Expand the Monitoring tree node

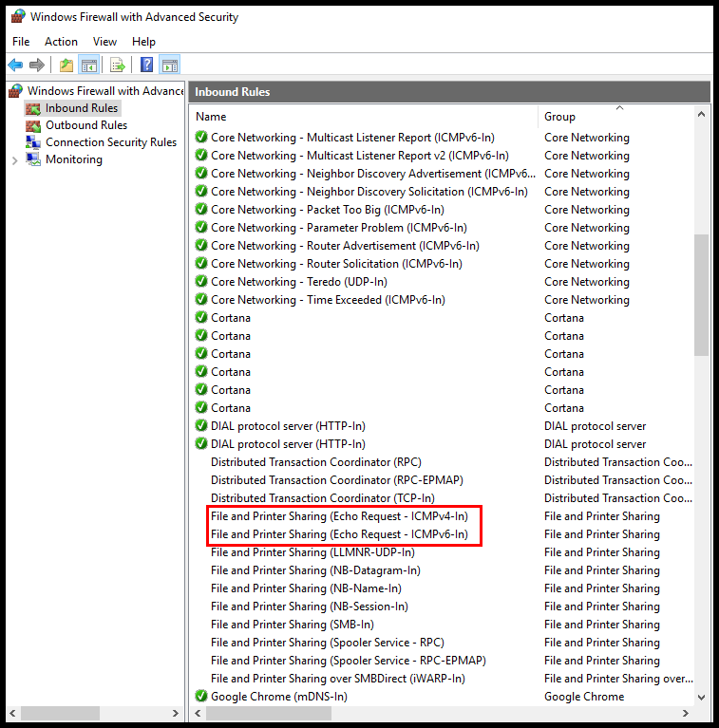click(x=14, y=160)
